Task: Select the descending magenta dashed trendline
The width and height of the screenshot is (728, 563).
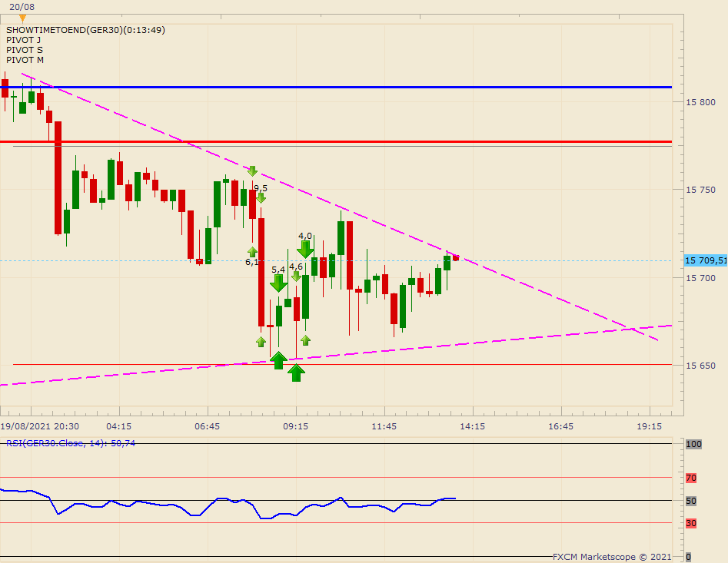Action: click(x=340, y=207)
